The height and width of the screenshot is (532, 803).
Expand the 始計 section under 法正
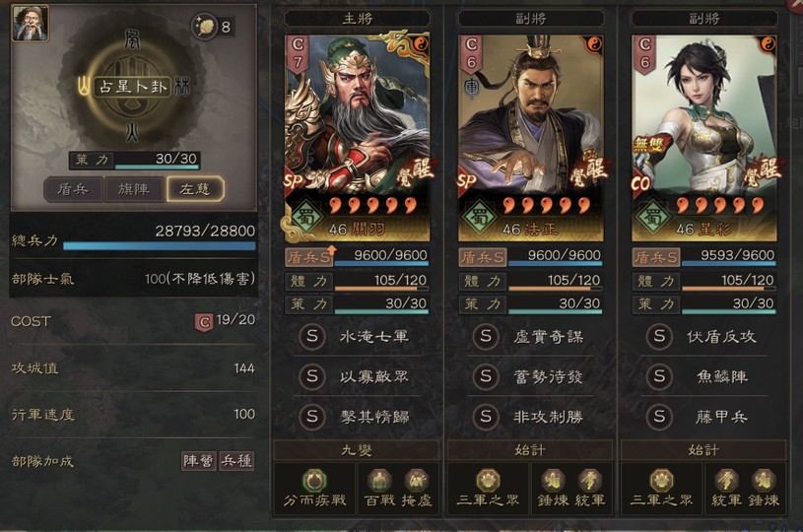click(x=530, y=450)
